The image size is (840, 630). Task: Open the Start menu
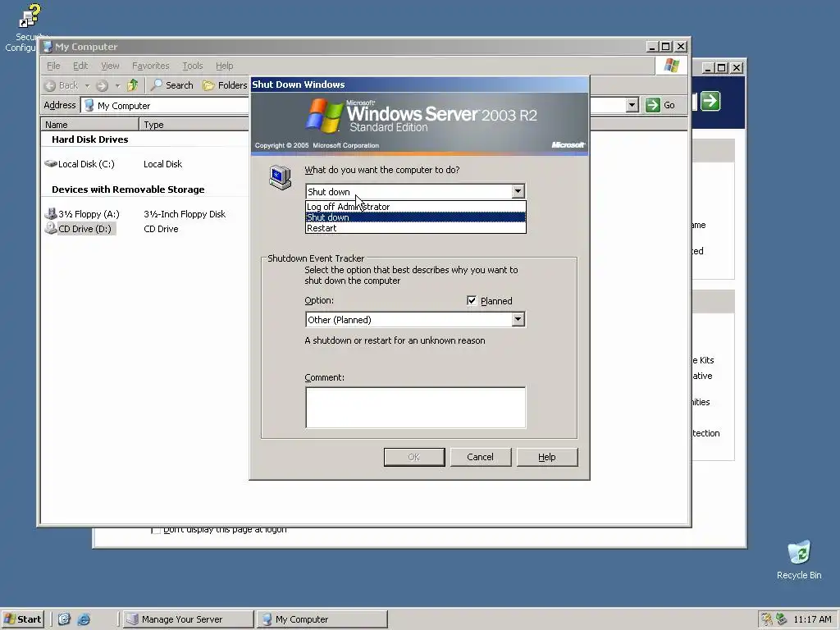click(22, 619)
